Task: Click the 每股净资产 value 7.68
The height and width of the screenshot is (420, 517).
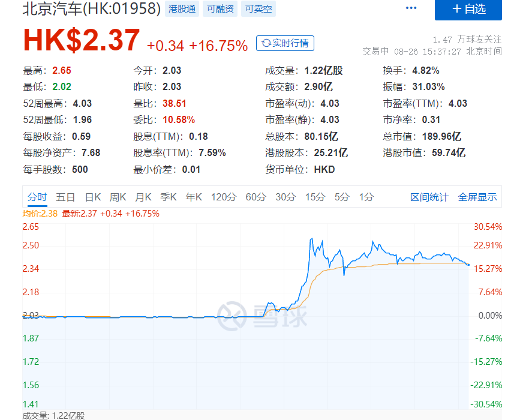Action: tap(91, 152)
